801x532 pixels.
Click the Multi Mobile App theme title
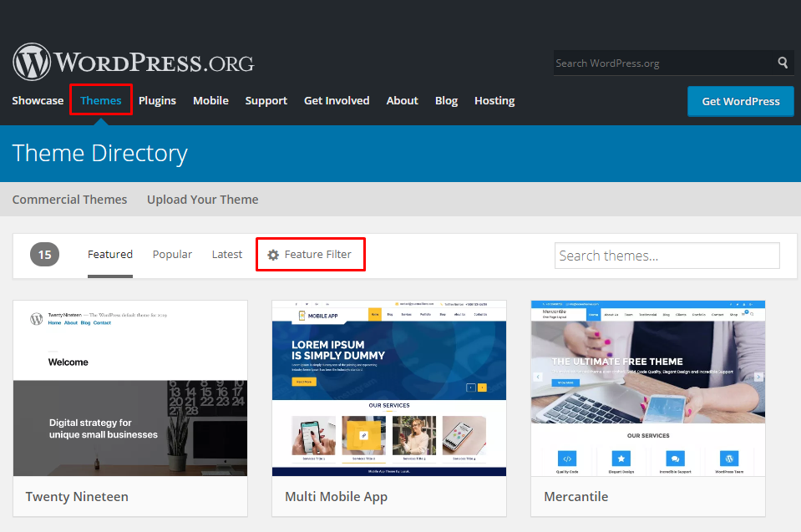(x=336, y=497)
